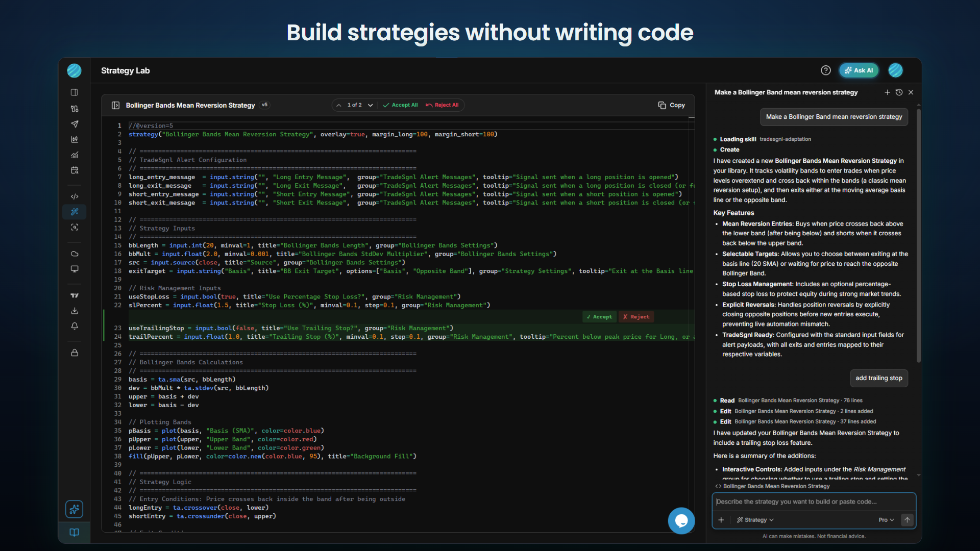
Task: Open the code brackets icon in sidebar
Action: pos(75,196)
